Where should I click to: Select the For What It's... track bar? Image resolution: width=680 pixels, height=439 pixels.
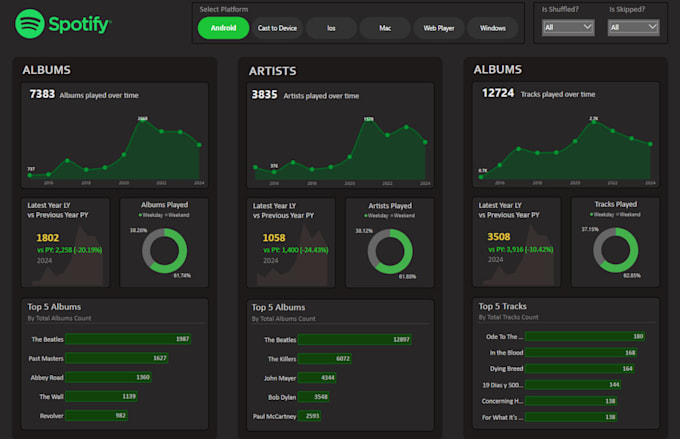pyautogui.click(x=571, y=417)
